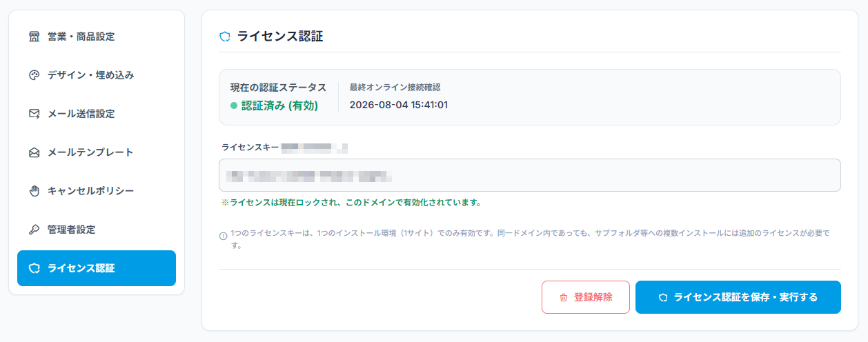Click ライセンス認証を保存・実行する button

(x=738, y=297)
